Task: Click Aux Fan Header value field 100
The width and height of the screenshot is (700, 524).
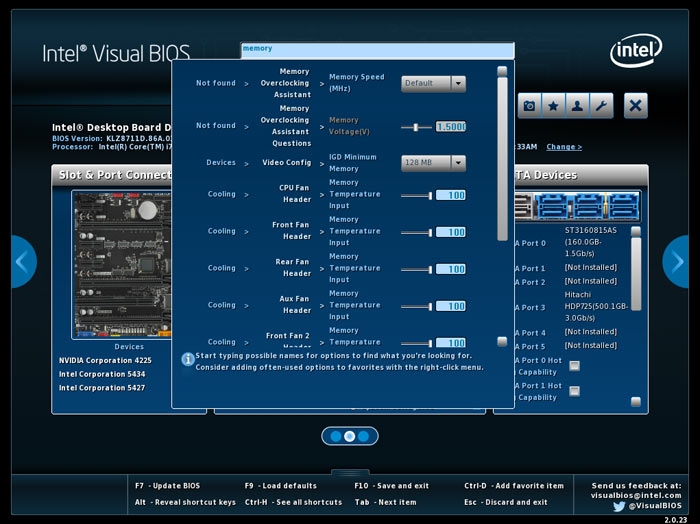Action: (x=451, y=306)
